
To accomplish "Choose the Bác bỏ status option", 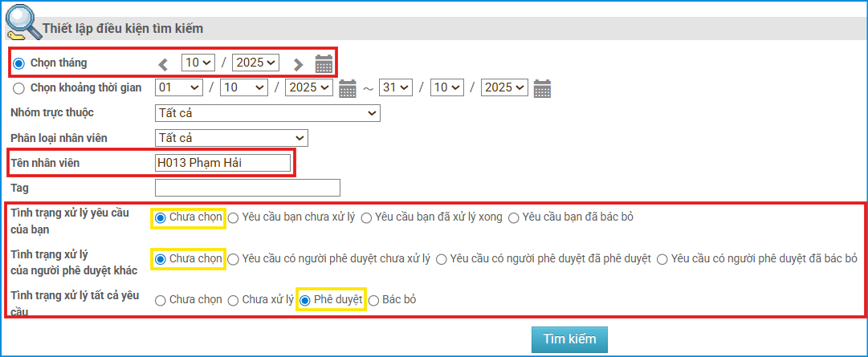I will pos(373,300).
